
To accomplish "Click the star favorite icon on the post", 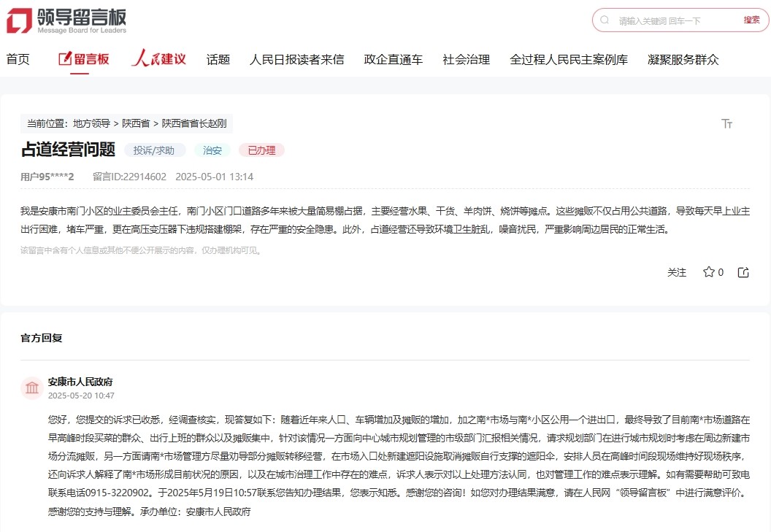I will (707, 271).
